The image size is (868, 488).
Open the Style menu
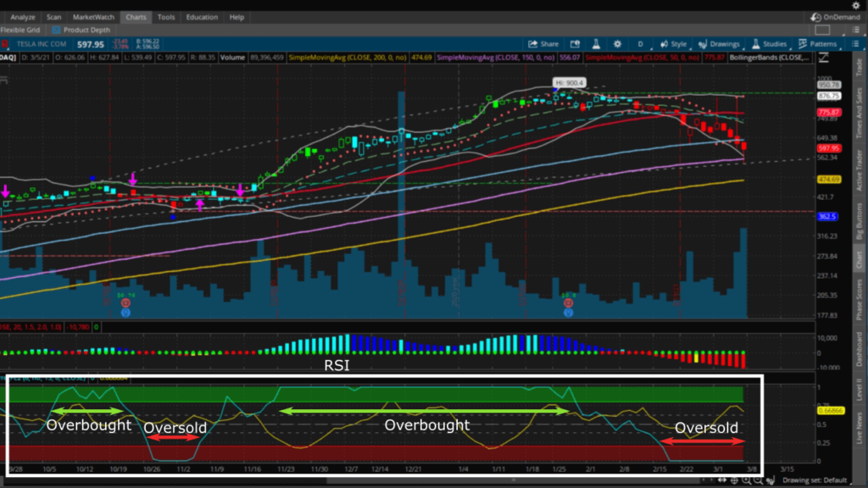point(674,44)
